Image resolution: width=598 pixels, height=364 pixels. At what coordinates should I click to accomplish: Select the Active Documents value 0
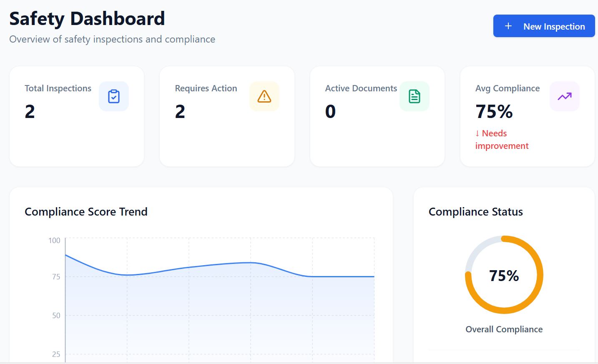(x=330, y=111)
